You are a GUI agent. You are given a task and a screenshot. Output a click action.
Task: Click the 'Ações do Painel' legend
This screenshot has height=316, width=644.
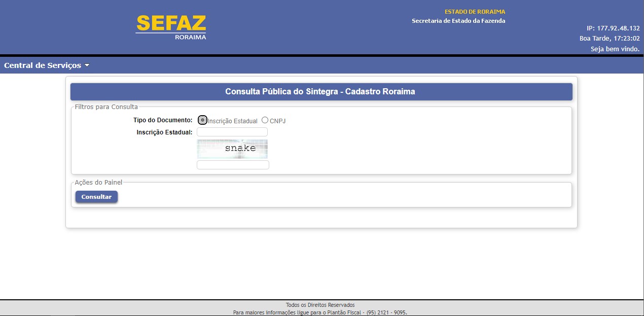point(98,183)
